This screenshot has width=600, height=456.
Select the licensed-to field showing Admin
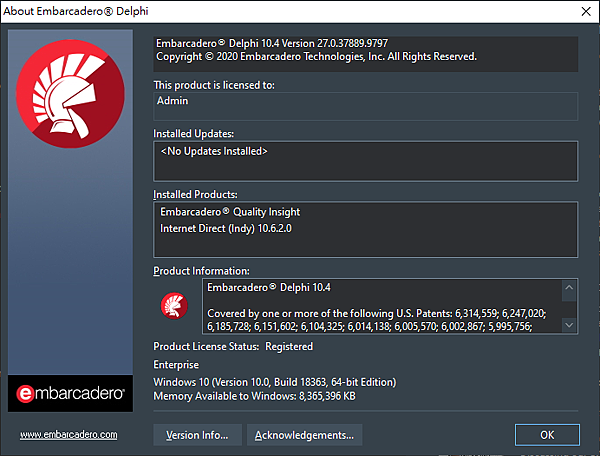[365, 106]
